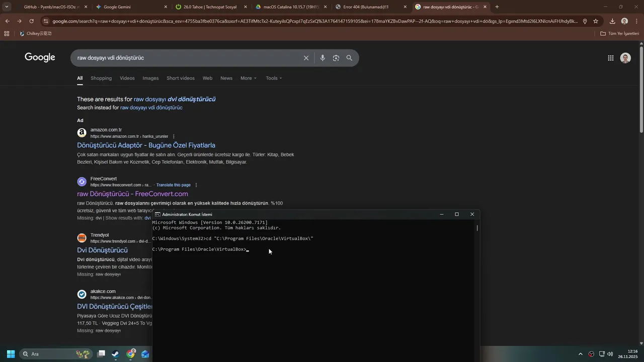Select the Web results tab

(x=207, y=78)
